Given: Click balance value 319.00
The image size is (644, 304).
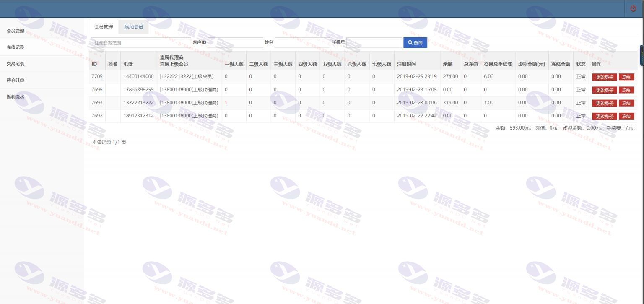Looking at the screenshot, I should [450, 103].
